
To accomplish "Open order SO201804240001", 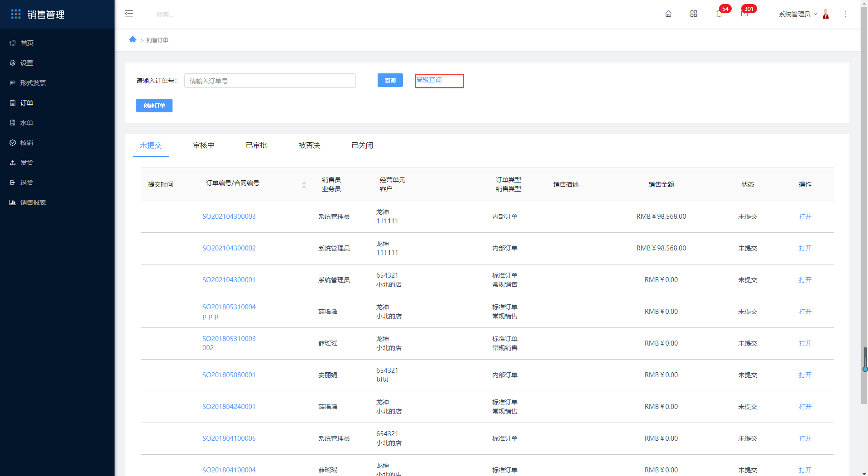I will (229, 407).
